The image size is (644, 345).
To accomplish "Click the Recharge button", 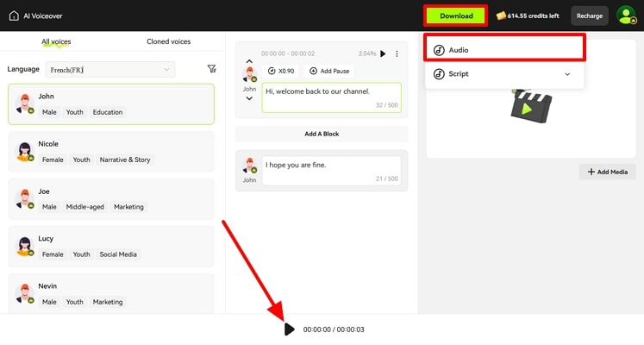I will pos(590,16).
